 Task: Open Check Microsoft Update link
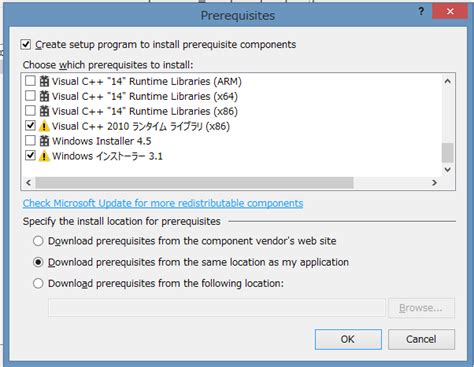click(x=163, y=203)
